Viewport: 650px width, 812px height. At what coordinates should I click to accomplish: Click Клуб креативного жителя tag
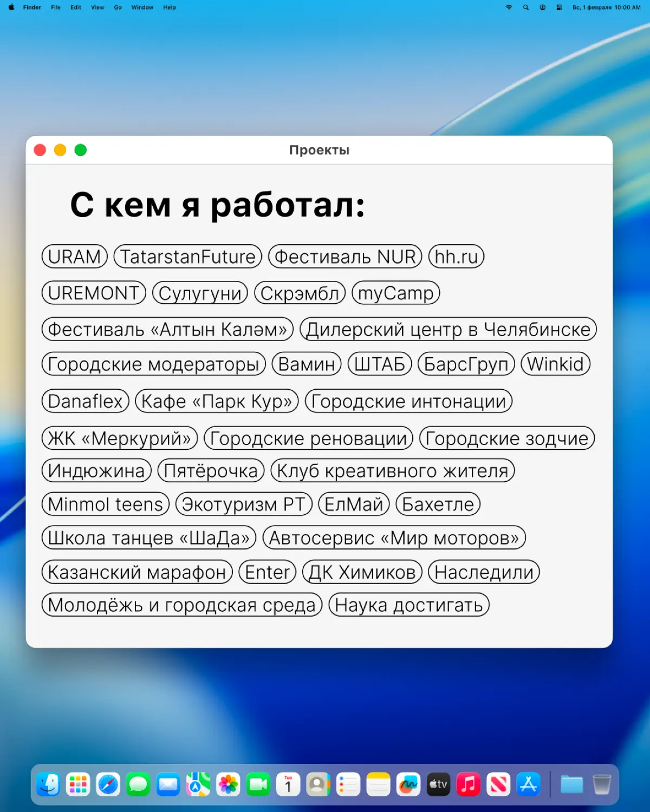click(x=393, y=470)
